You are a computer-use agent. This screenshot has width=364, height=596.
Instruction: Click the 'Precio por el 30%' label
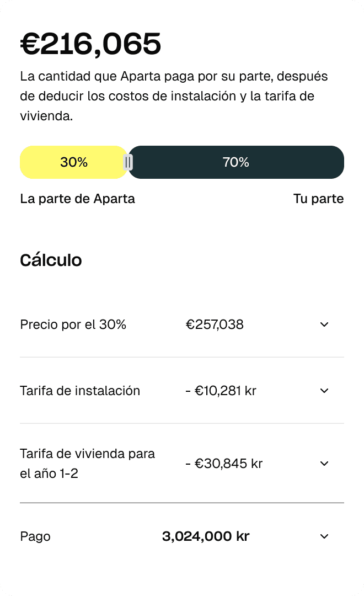pyautogui.click(x=73, y=324)
